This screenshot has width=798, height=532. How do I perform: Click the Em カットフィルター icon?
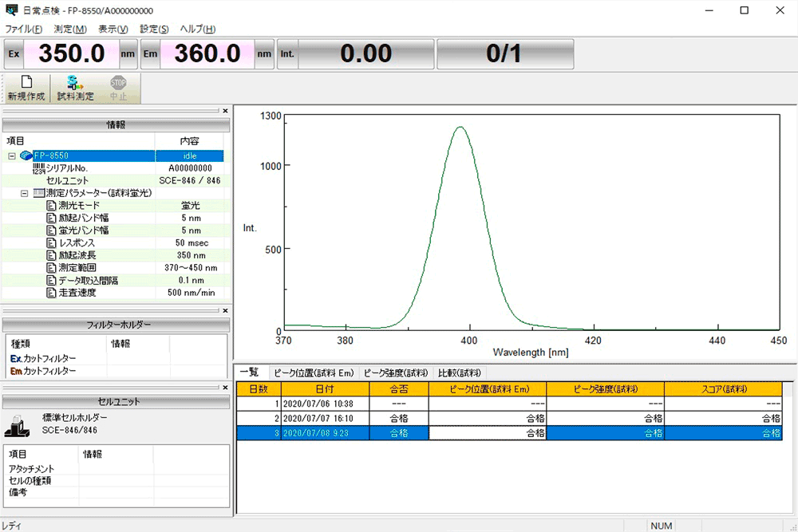(15, 371)
